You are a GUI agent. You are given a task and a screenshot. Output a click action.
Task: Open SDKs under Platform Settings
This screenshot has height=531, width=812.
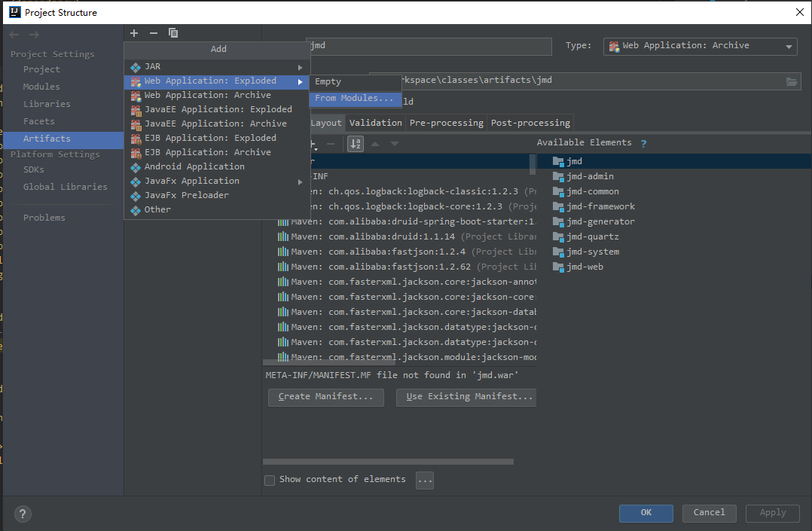click(34, 170)
